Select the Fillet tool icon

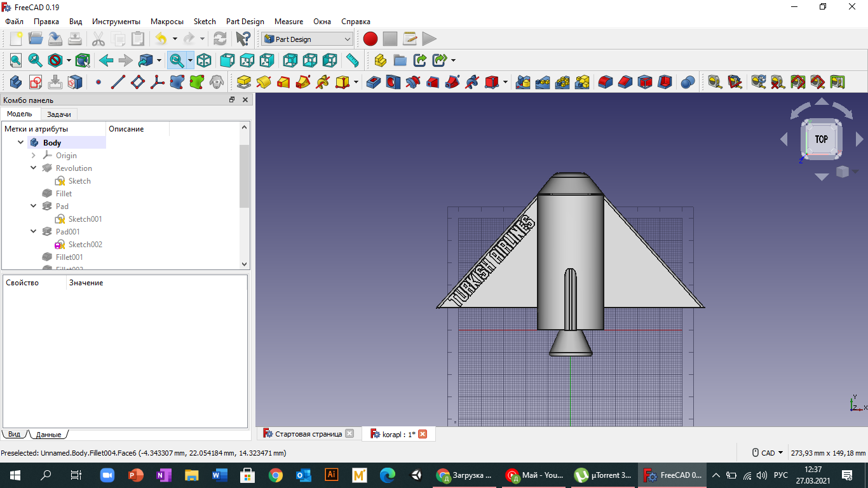coord(606,82)
